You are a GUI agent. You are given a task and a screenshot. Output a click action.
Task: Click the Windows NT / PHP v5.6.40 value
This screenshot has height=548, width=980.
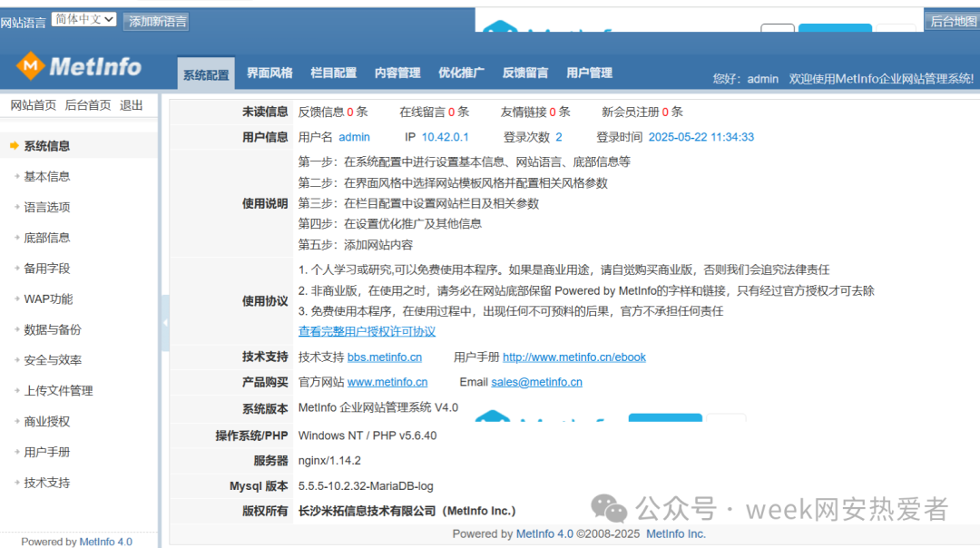367,436
